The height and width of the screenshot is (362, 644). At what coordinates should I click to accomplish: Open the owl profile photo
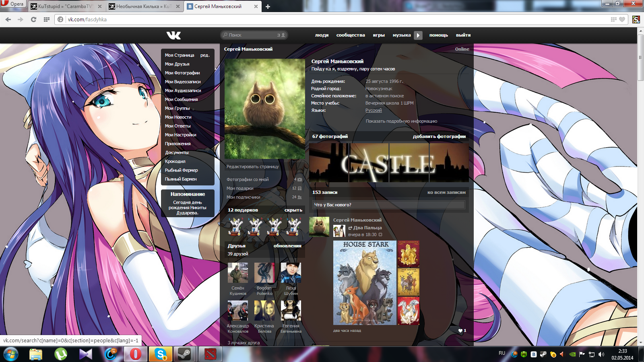coord(265,109)
